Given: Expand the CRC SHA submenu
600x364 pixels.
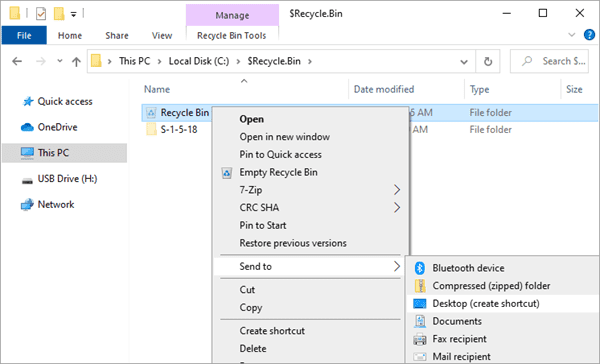Looking at the screenshot, I should tap(310, 207).
